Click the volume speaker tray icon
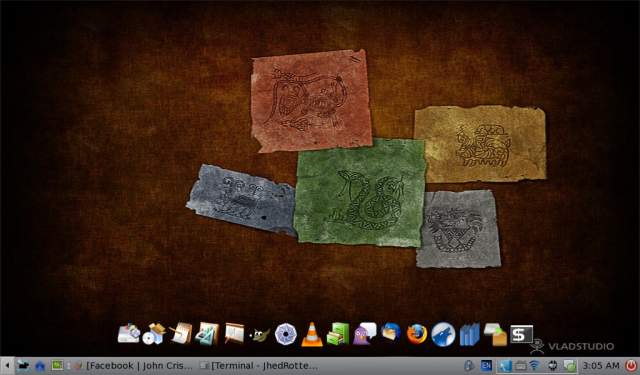640x375 pixels. 469,365
